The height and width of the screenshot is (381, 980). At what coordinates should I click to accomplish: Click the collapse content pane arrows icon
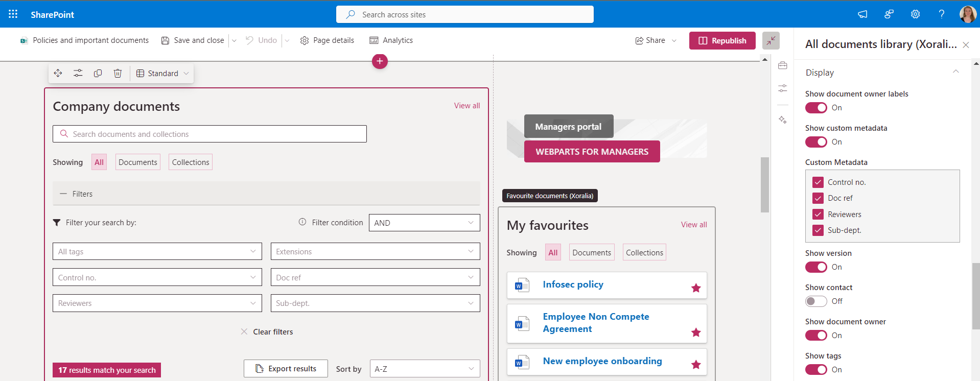point(771,40)
